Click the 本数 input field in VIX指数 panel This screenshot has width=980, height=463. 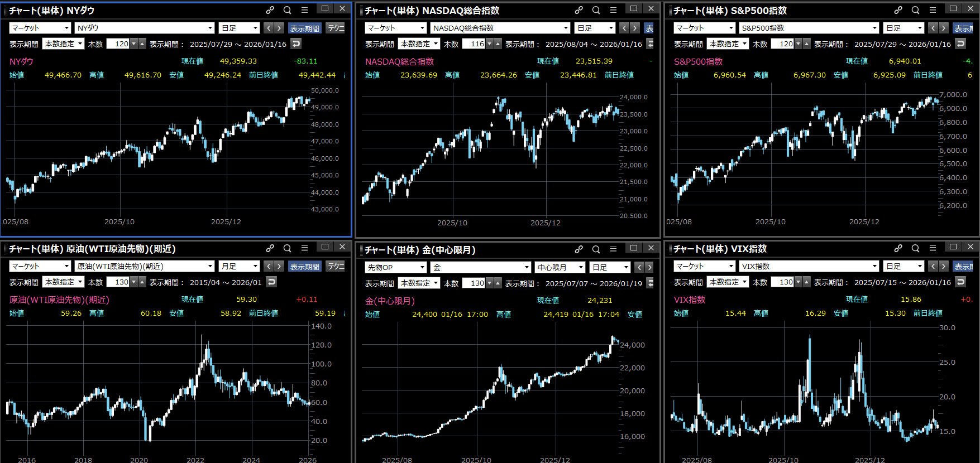pyautogui.click(x=782, y=282)
